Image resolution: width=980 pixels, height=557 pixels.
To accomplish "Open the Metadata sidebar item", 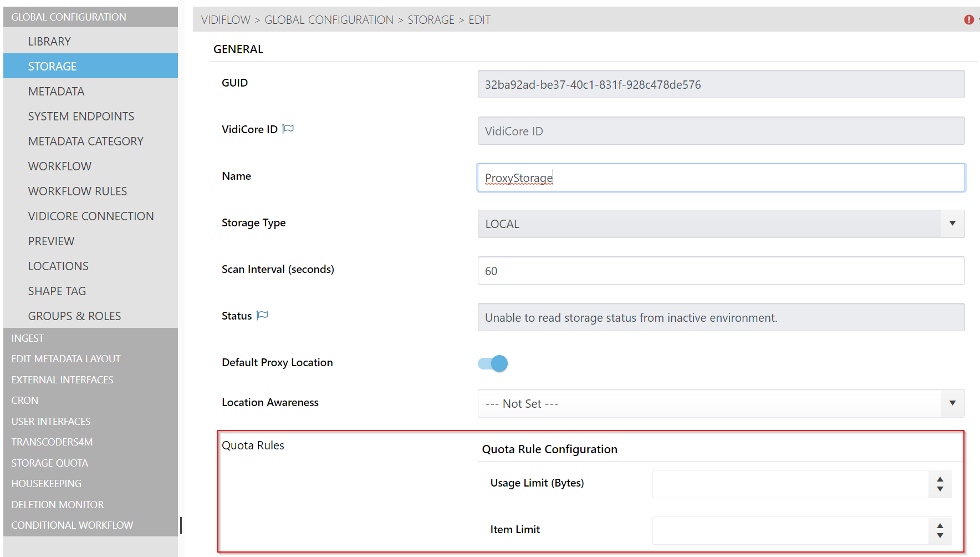I will [56, 92].
